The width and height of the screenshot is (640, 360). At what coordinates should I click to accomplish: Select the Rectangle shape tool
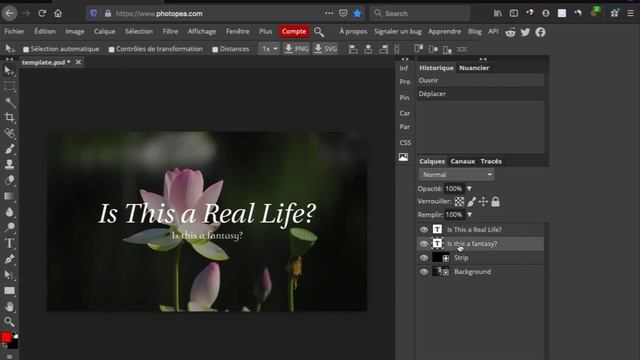9,291
